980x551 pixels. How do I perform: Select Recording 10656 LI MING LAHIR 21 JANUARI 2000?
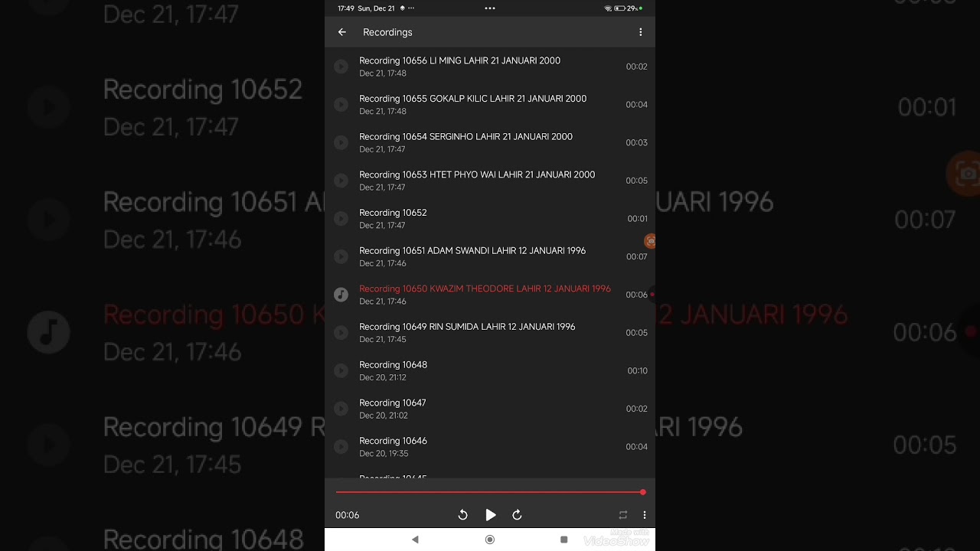(x=459, y=60)
